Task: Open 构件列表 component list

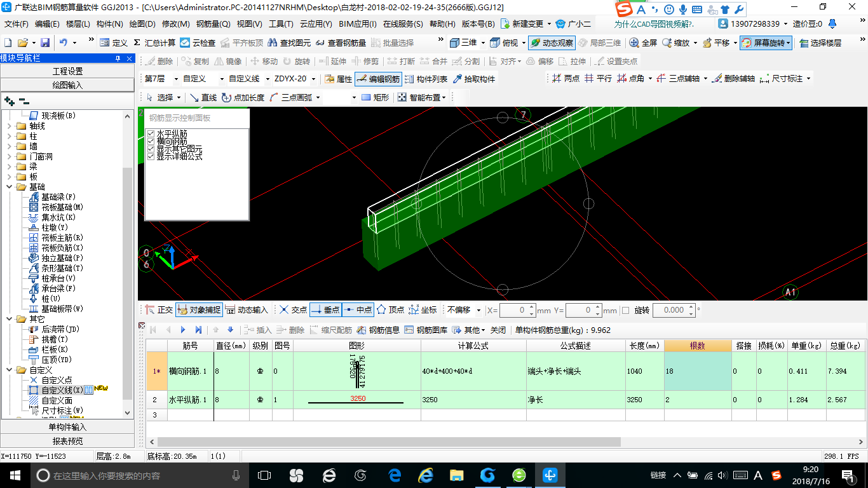Action: tap(426, 79)
